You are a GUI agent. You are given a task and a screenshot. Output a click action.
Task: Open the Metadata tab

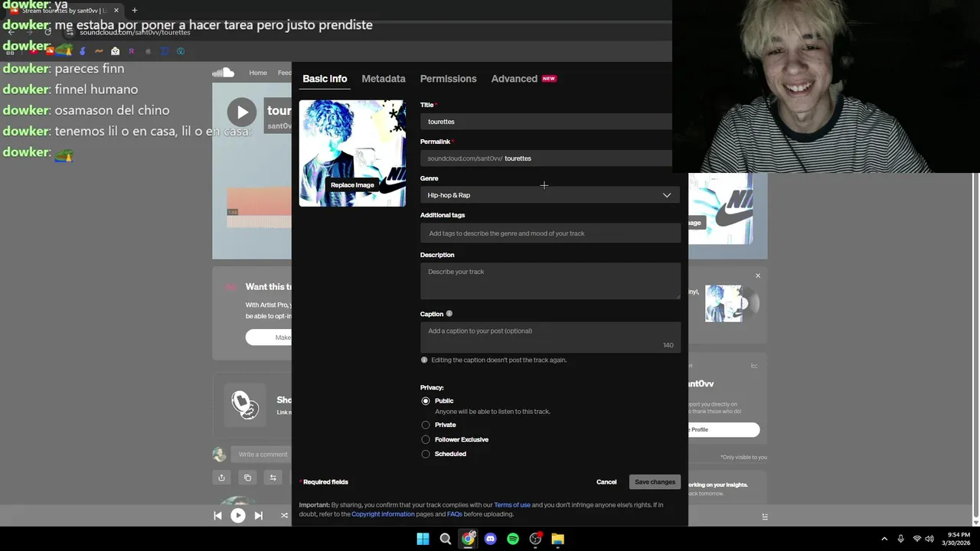384,79
